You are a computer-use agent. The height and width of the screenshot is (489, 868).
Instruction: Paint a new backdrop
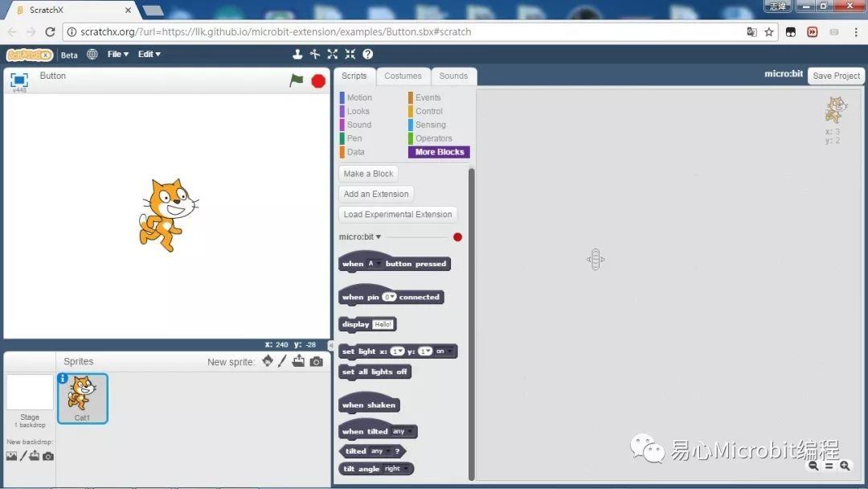(23, 456)
